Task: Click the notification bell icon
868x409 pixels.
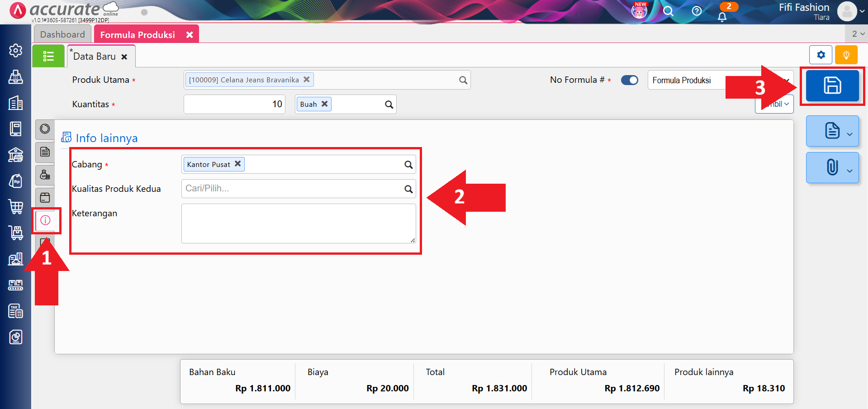Action: point(722,17)
